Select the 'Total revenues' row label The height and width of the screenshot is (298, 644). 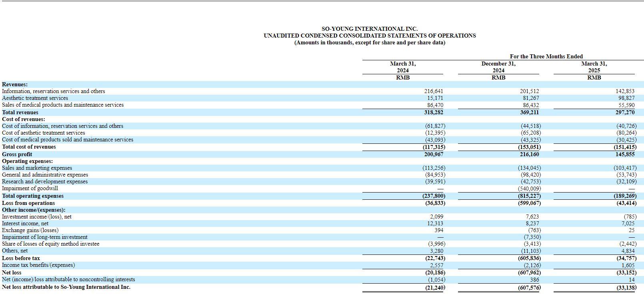click(x=20, y=113)
